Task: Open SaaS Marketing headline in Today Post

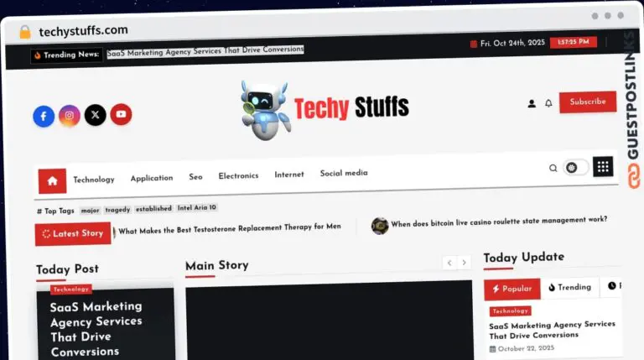Action: pos(96,329)
